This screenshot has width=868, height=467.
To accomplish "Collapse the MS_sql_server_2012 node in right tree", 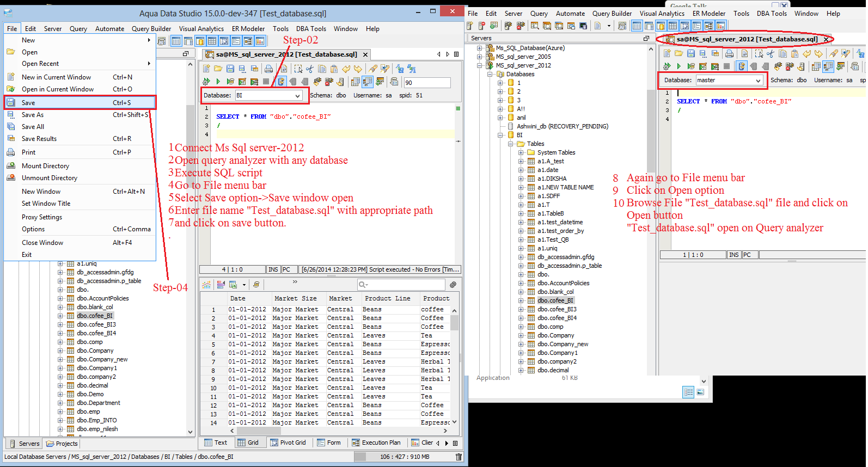I will coord(480,65).
